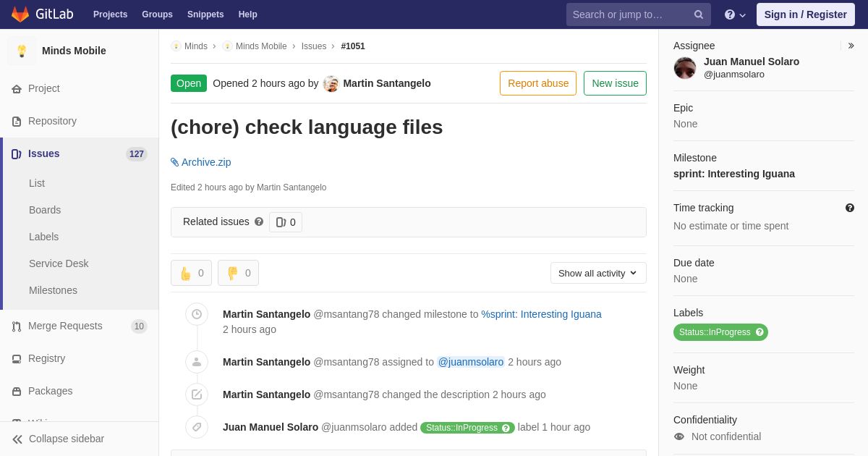Screen dimensions: 868x456
Task: Open Snippets in top bar
Action: [x=205, y=14]
